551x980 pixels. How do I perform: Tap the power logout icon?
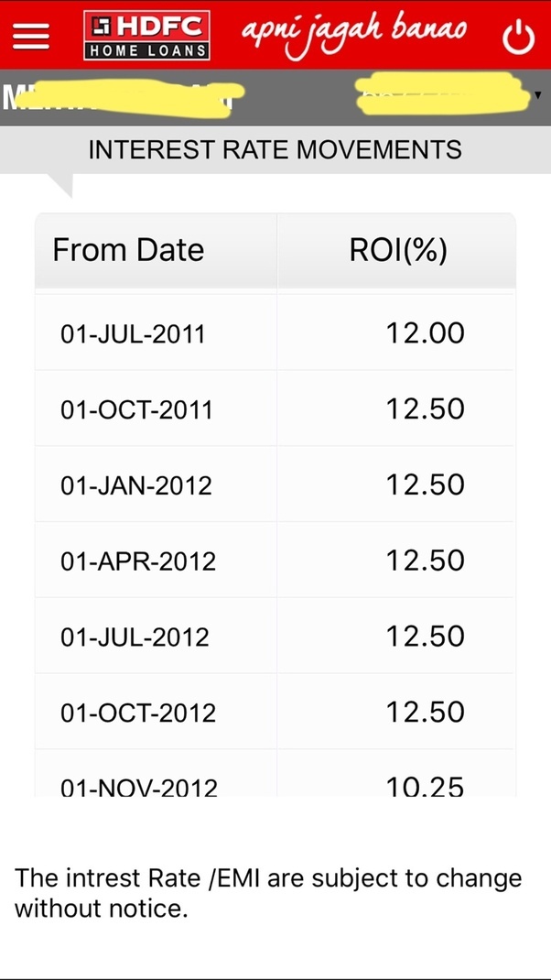519,38
